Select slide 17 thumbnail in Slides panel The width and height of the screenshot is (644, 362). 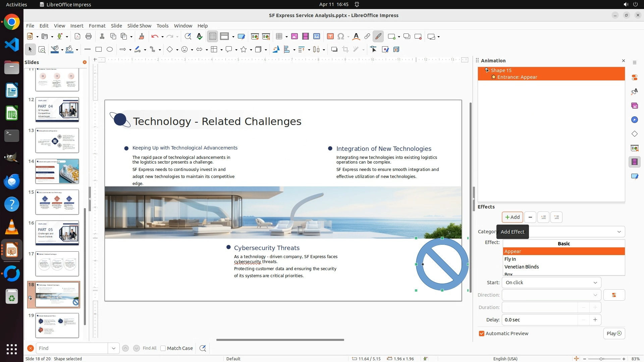57,264
